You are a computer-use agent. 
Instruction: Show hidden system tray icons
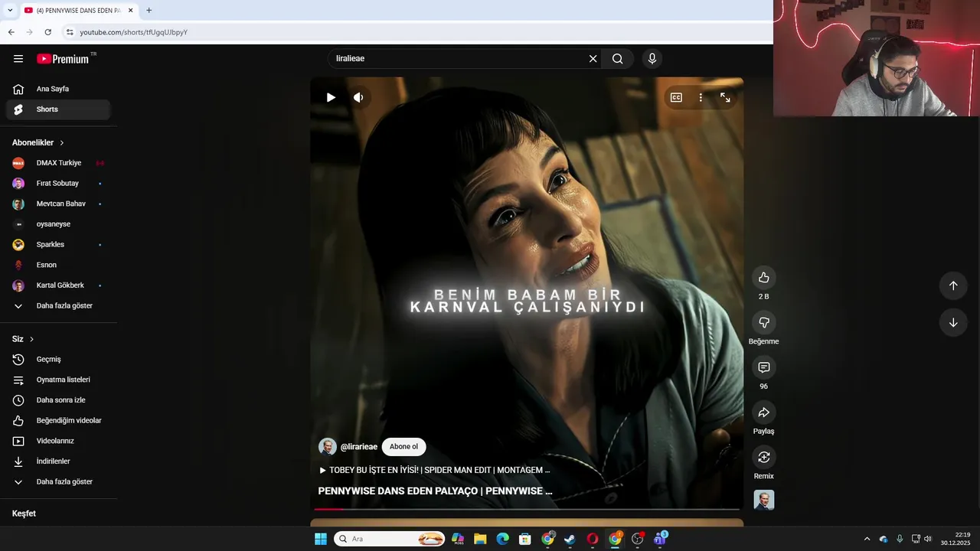[x=867, y=539]
